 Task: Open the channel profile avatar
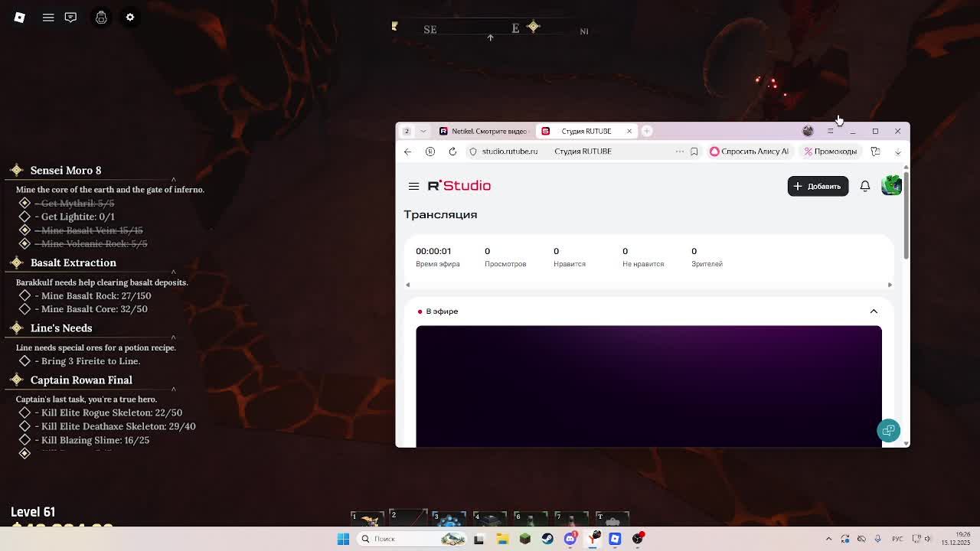[891, 185]
